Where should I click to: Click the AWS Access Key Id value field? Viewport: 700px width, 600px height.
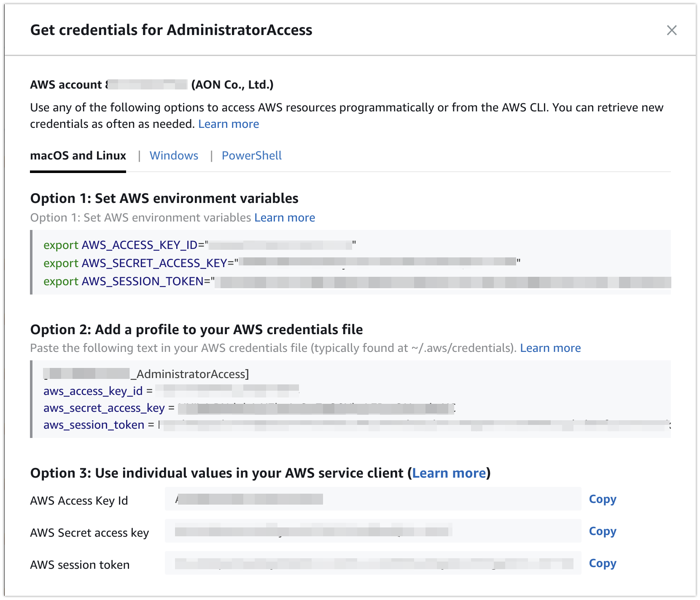373,499
